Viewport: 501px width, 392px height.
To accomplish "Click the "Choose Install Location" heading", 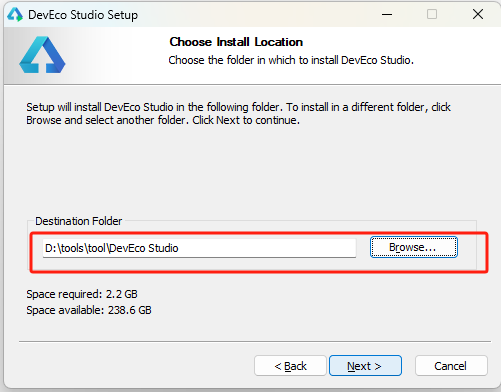I will point(236,42).
